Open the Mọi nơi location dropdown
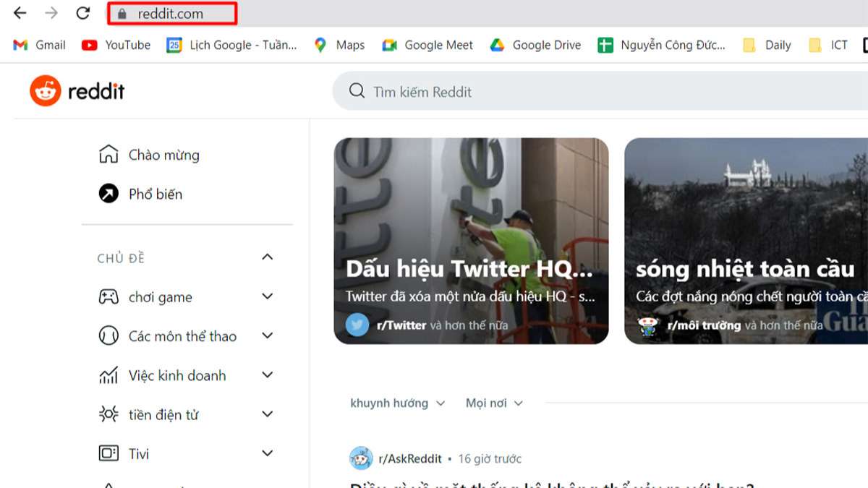 pyautogui.click(x=493, y=403)
